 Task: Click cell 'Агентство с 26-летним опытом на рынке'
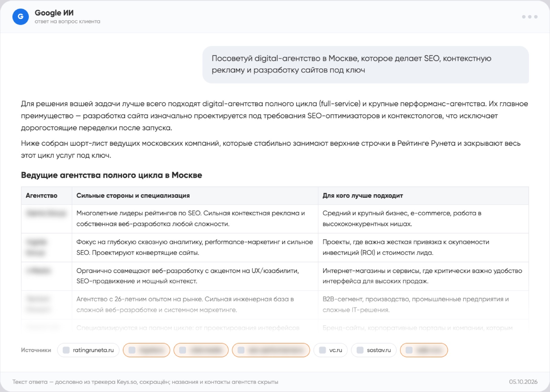pyautogui.click(x=195, y=305)
